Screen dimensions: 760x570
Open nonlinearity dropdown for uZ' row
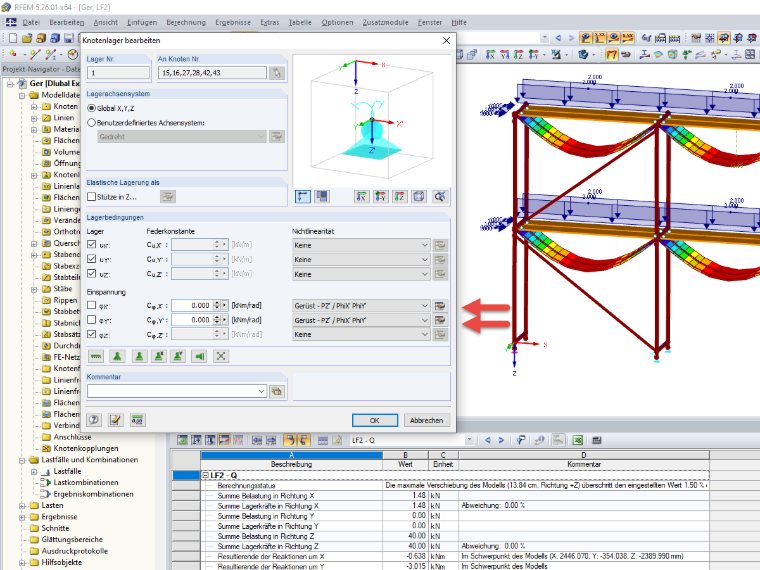(361, 274)
